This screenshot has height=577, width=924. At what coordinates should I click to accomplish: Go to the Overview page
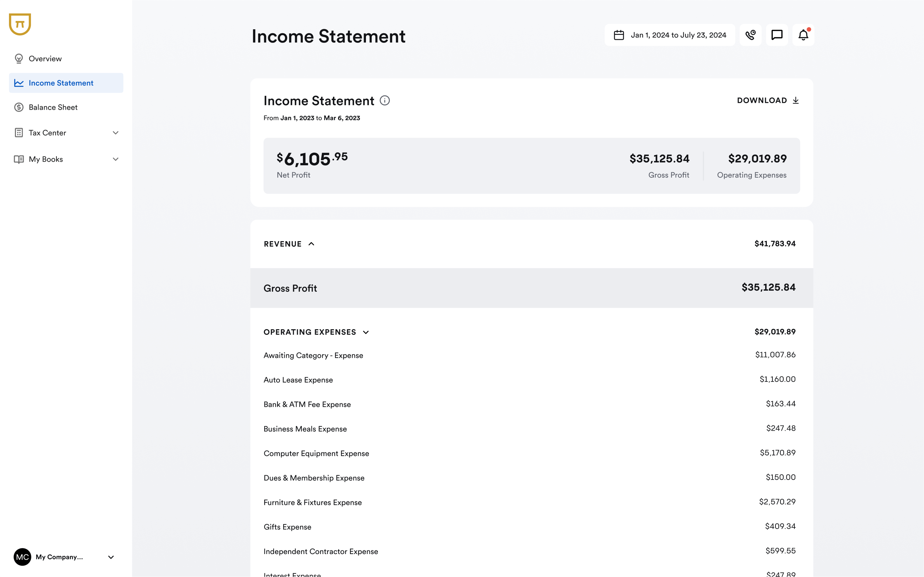coord(45,59)
